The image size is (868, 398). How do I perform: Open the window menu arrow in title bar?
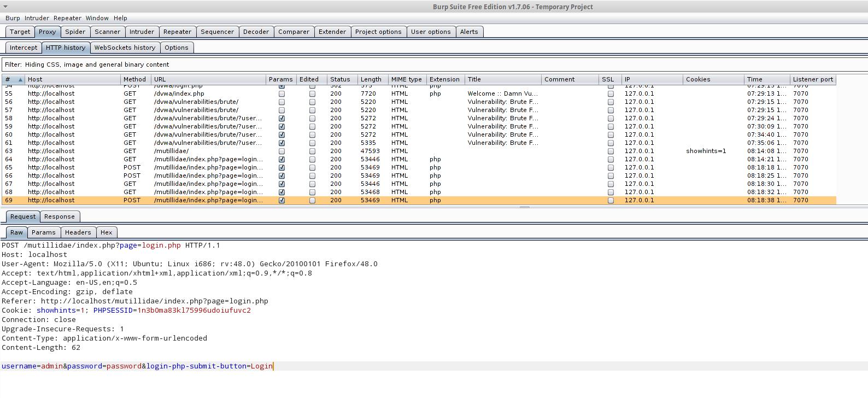tap(5, 7)
